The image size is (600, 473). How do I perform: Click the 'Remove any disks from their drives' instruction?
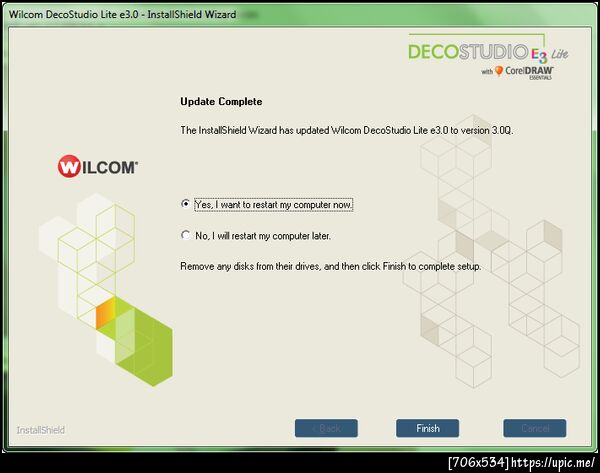[331, 266]
